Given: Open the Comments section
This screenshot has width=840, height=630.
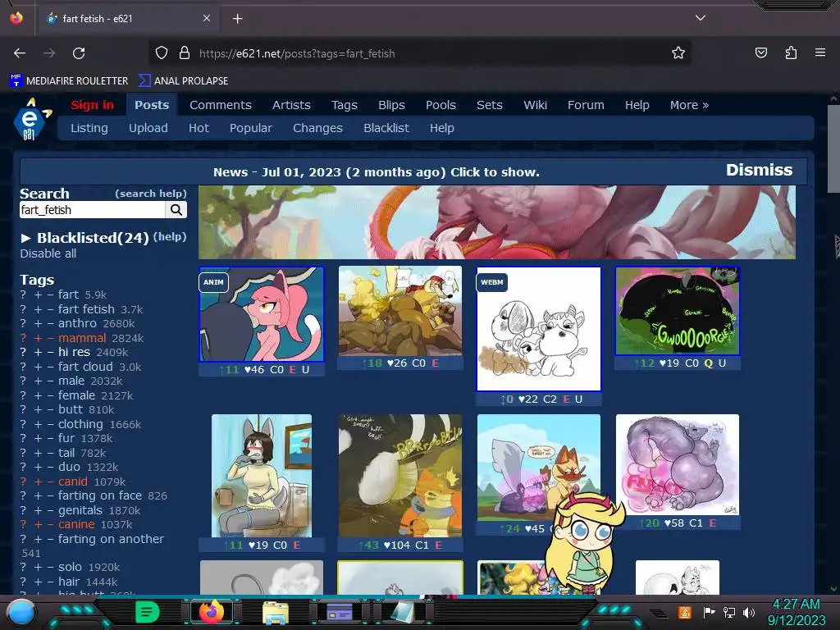Looking at the screenshot, I should pos(220,105).
